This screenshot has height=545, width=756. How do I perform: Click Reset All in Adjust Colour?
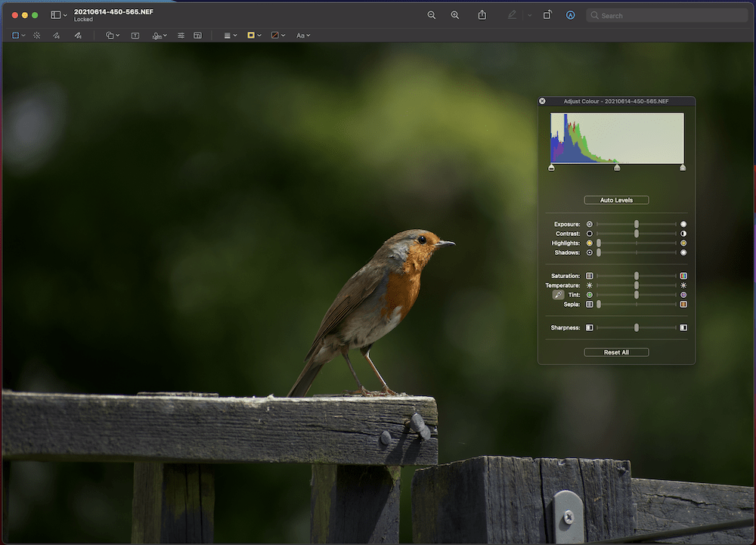pyautogui.click(x=616, y=352)
